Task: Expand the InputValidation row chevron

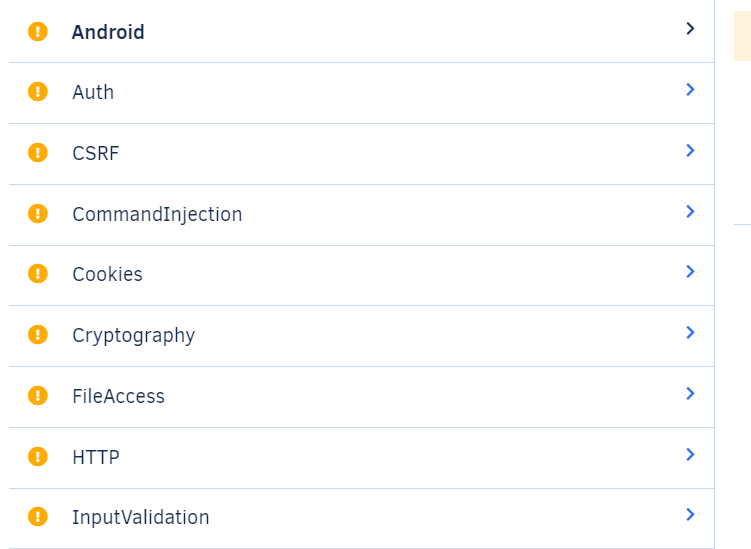Action: coord(690,515)
